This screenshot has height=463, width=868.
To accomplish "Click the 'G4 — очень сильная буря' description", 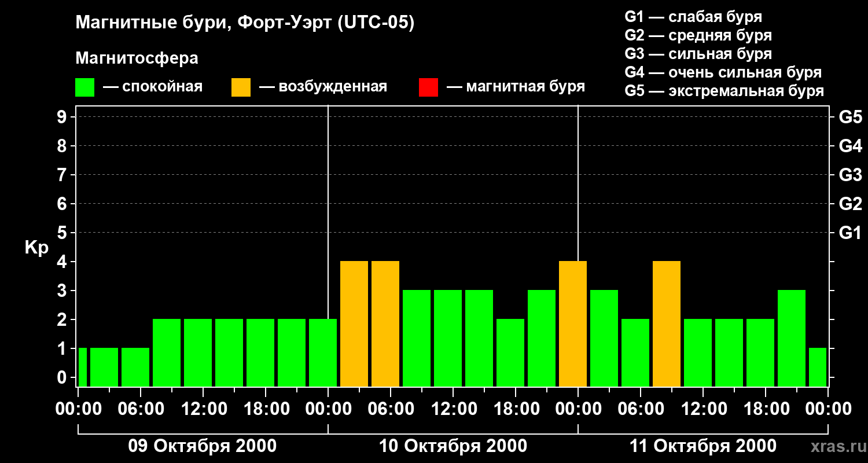I will point(723,72).
